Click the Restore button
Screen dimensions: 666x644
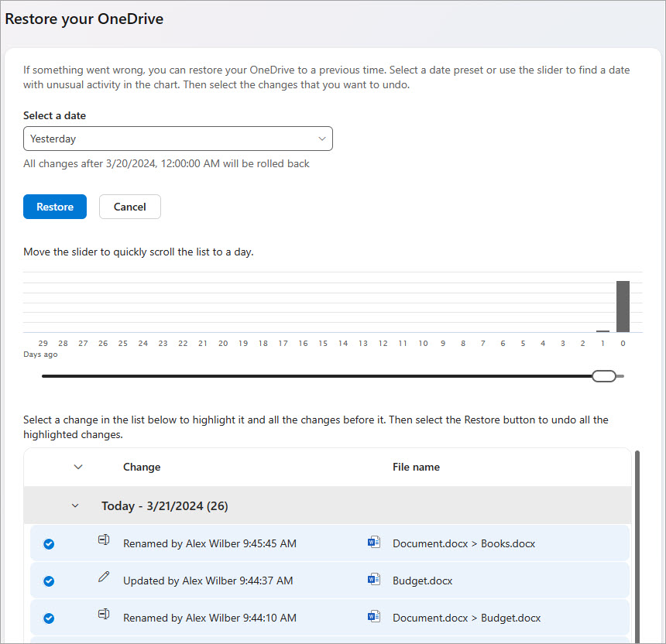(x=54, y=207)
